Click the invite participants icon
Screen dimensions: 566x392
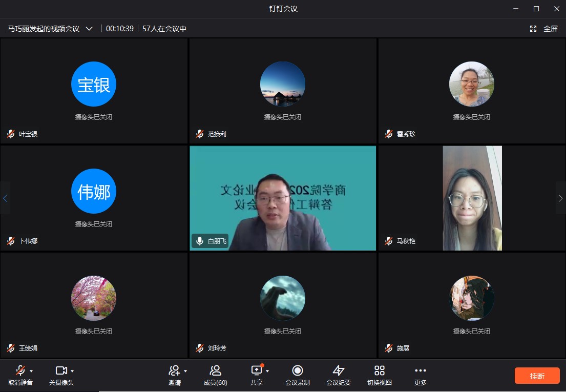tap(174, 370)
